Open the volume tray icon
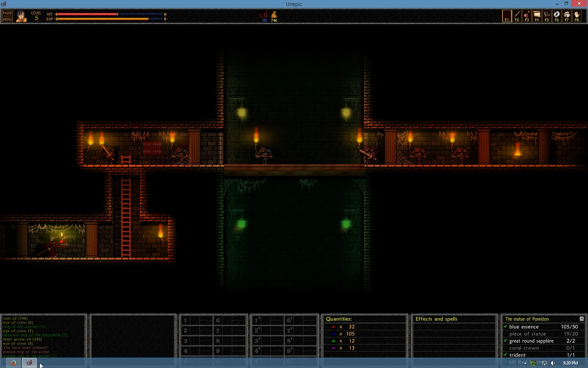Viewport: 588px width, 368px height. [x=553, y=363]
